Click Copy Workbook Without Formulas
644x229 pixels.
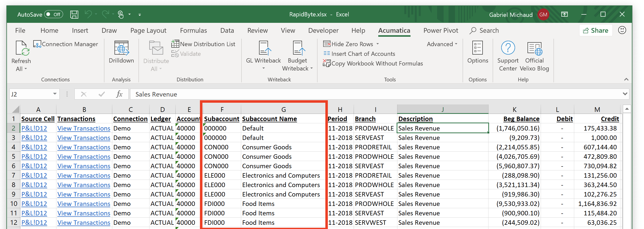[x=373, y=64]
